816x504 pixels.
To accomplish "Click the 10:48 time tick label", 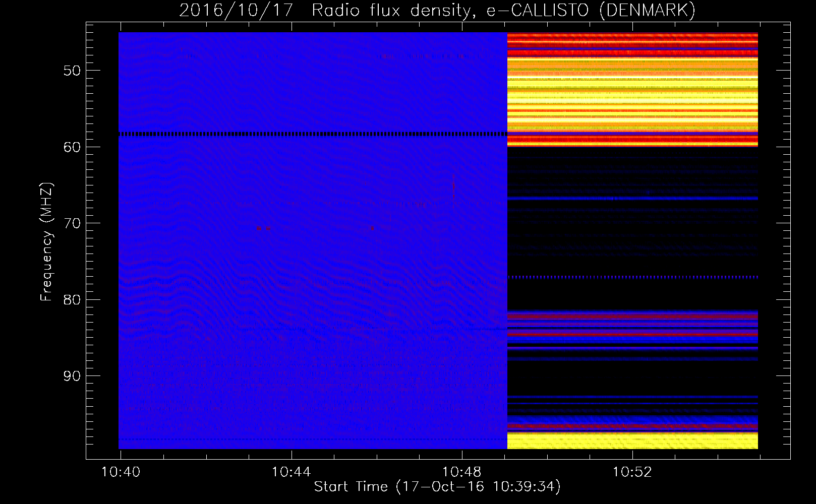I will [x=461, y=472].
